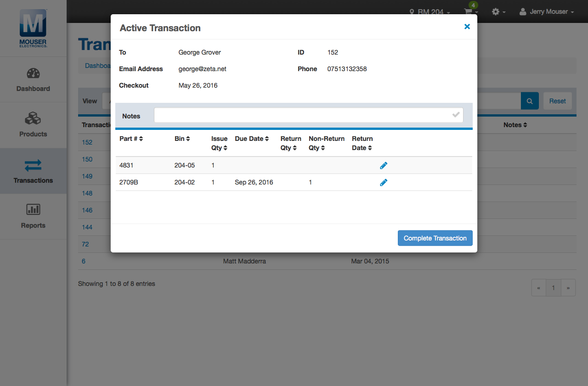588x386 pixels.
Task: Select Transactions in the sidebar menu
Action: (33, 171)
